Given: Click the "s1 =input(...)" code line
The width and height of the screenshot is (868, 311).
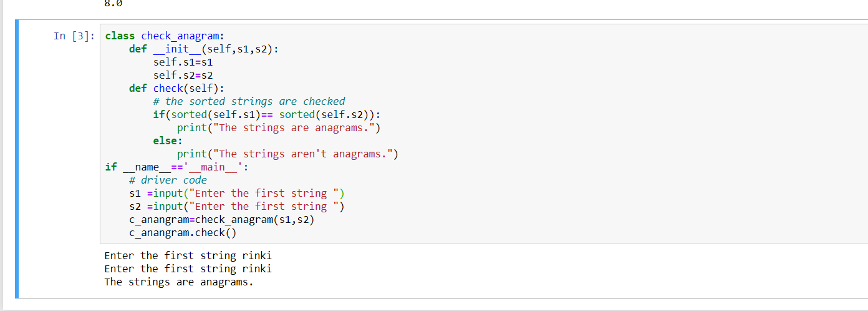Looking at the screenshot, I should (237, 193).
